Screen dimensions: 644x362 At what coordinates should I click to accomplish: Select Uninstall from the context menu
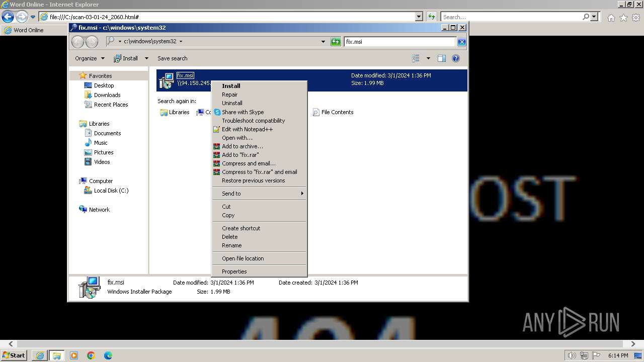pos(259,103)
